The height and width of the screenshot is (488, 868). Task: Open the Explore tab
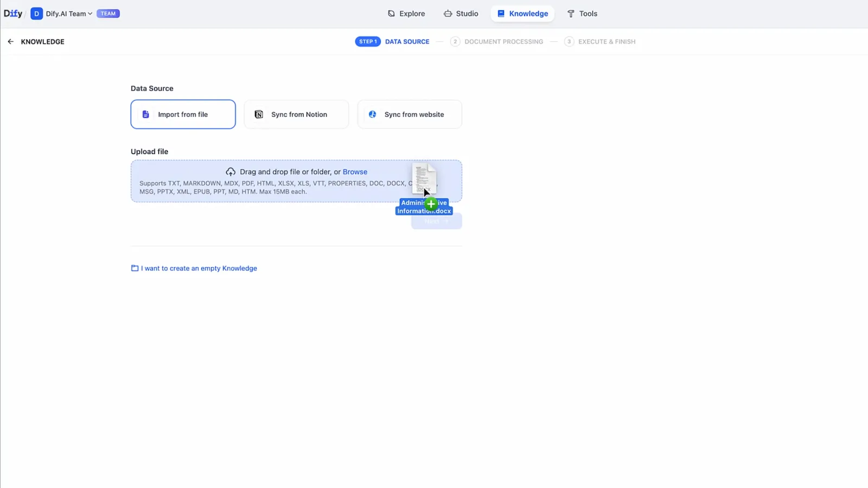click(406, 14)
